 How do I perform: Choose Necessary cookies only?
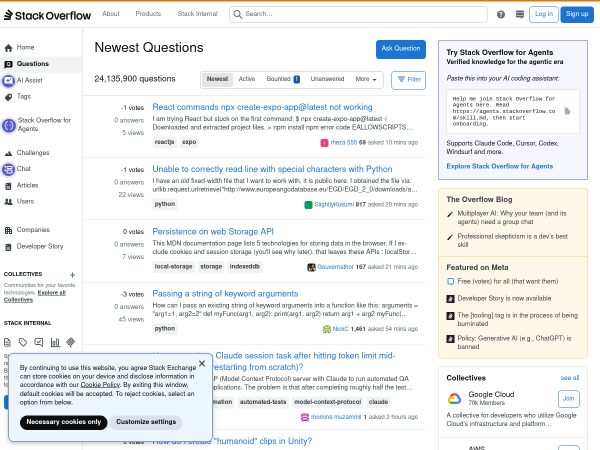pos(64,422)
